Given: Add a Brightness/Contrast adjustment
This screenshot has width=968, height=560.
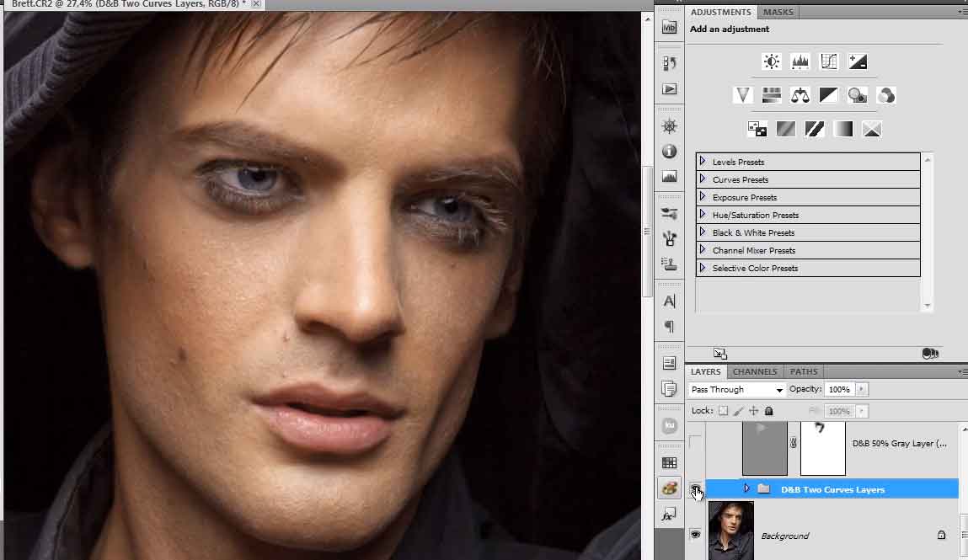Looking at the screenshot, I should pos(772,61).
